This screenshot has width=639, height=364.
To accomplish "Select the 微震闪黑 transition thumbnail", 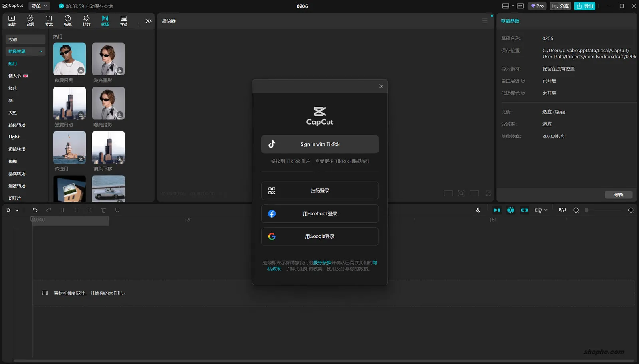I will click(x=69, y=59).
